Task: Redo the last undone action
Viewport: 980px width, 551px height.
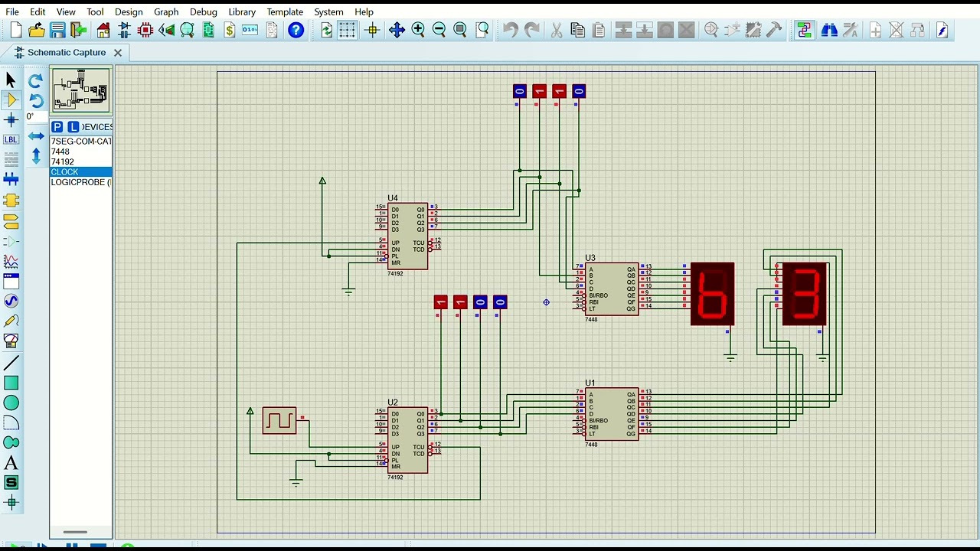Action: (x=531, y=30)
